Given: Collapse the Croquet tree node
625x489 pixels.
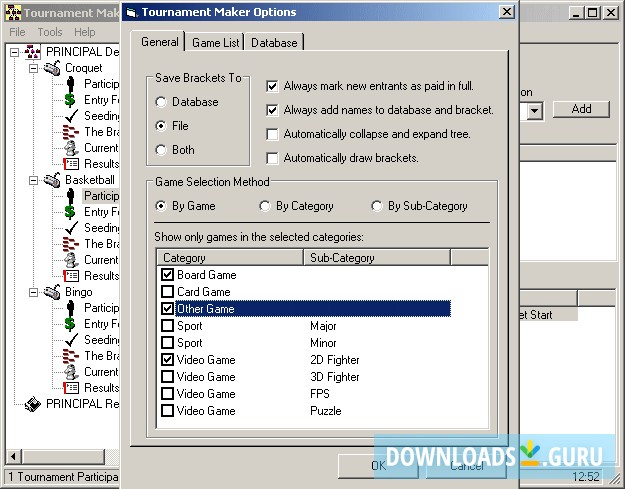Looking at the screenshot, I should click(x=34, y=68).
